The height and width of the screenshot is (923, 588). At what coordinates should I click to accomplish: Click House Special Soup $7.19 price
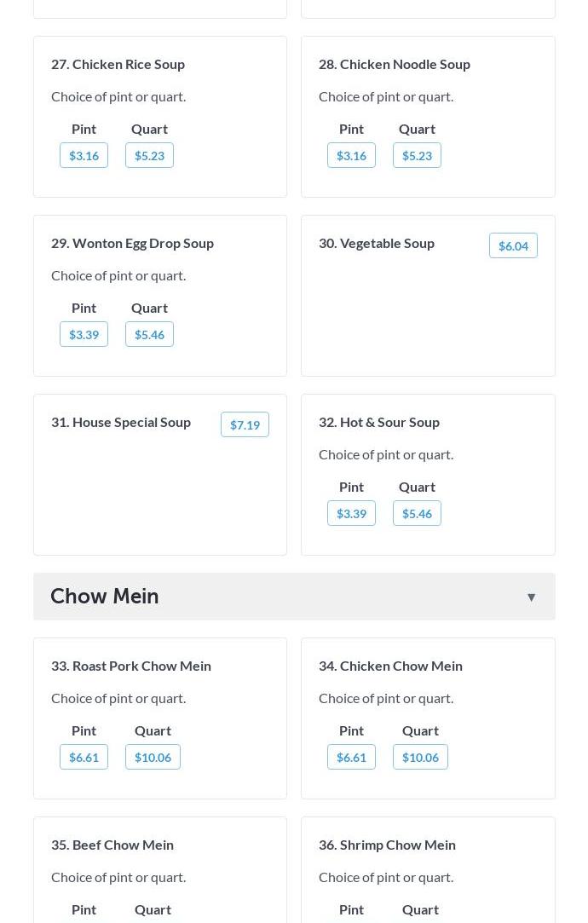[245, 424]
